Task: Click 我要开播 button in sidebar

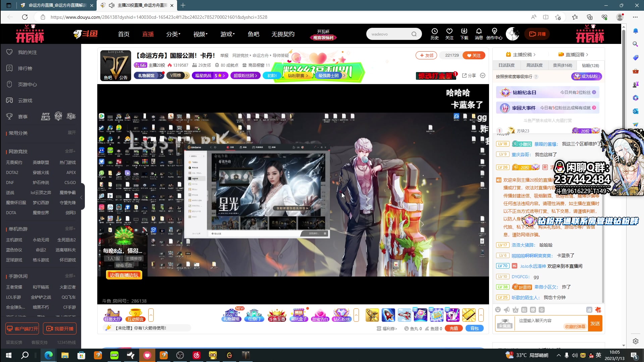Action: pyautogui.click(x=60, y=328)
